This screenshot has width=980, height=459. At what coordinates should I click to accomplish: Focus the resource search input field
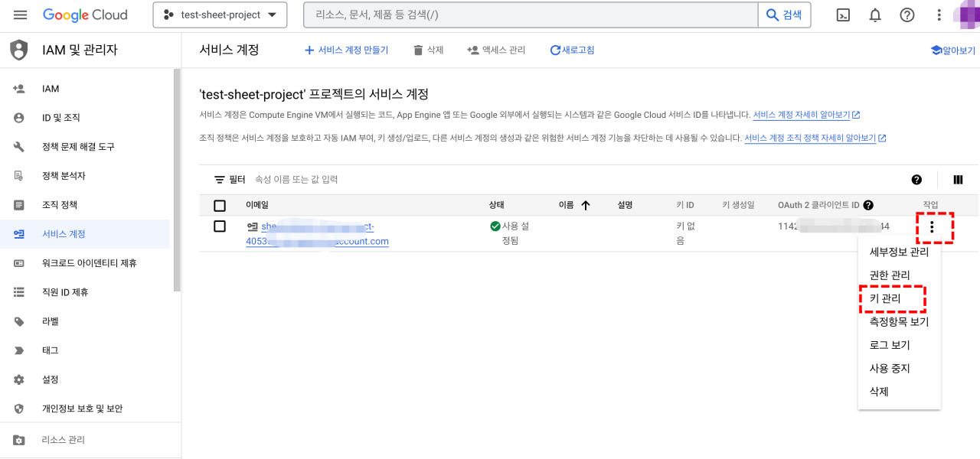tap(531, 15)
